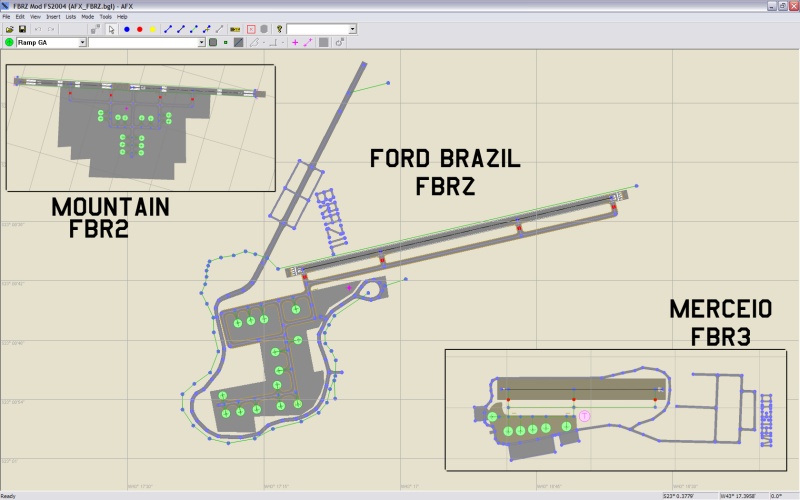The image size is (800, 500).
Task: Click the plain grey square icon
Action: (323, 42)
